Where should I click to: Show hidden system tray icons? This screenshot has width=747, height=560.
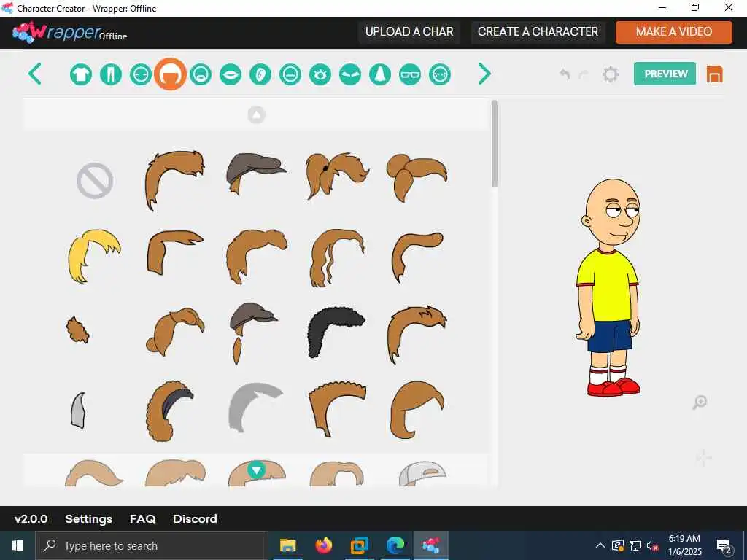click(x=600, y=545)
